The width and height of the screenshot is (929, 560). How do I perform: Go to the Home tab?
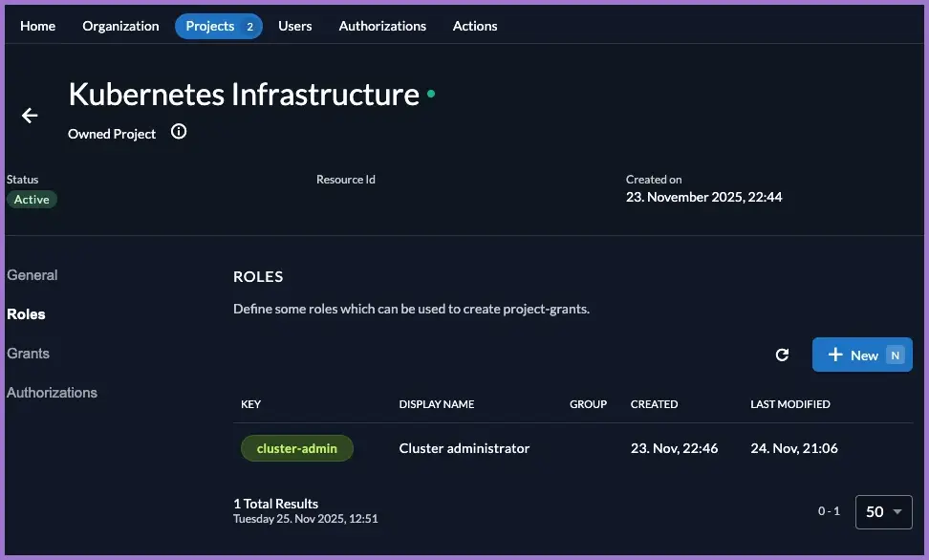tap(38, 26)
